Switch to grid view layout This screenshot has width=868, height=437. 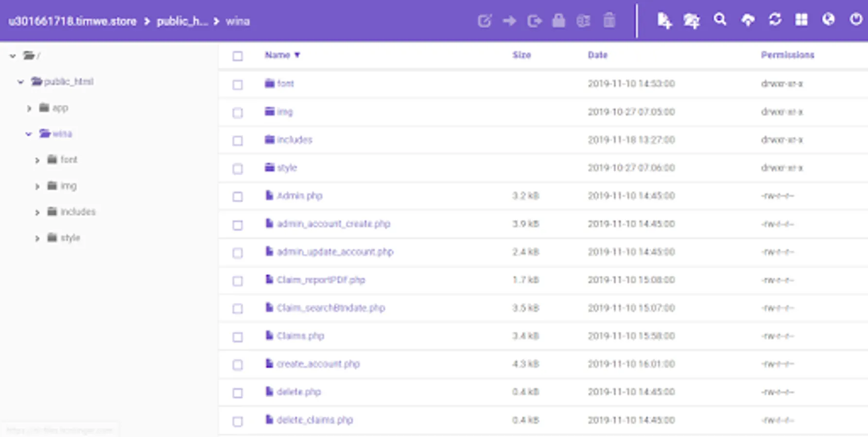click(x=801, y=20)
